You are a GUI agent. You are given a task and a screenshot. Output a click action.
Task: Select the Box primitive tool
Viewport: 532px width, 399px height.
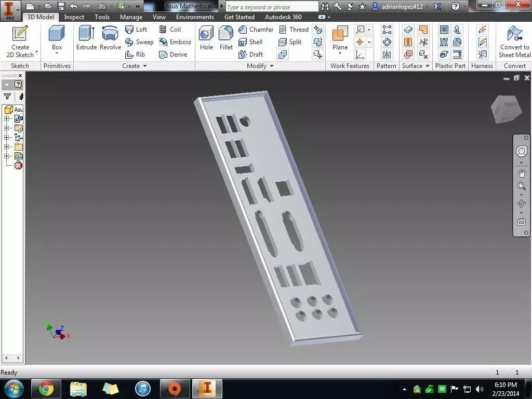click(x=57, y=38)
